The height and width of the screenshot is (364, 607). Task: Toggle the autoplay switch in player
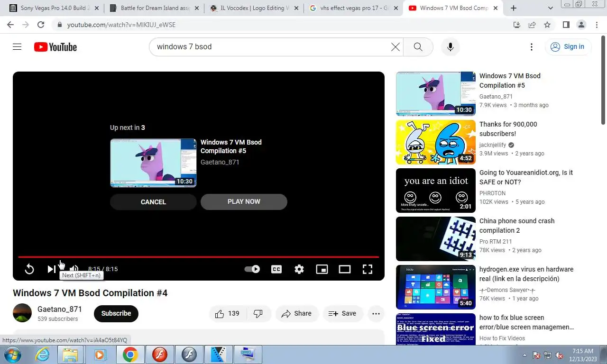252,269
